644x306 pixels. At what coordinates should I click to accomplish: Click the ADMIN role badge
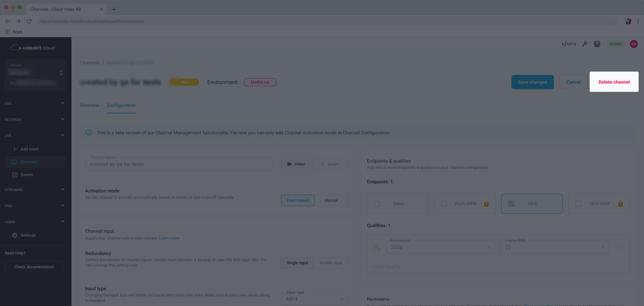615,44
